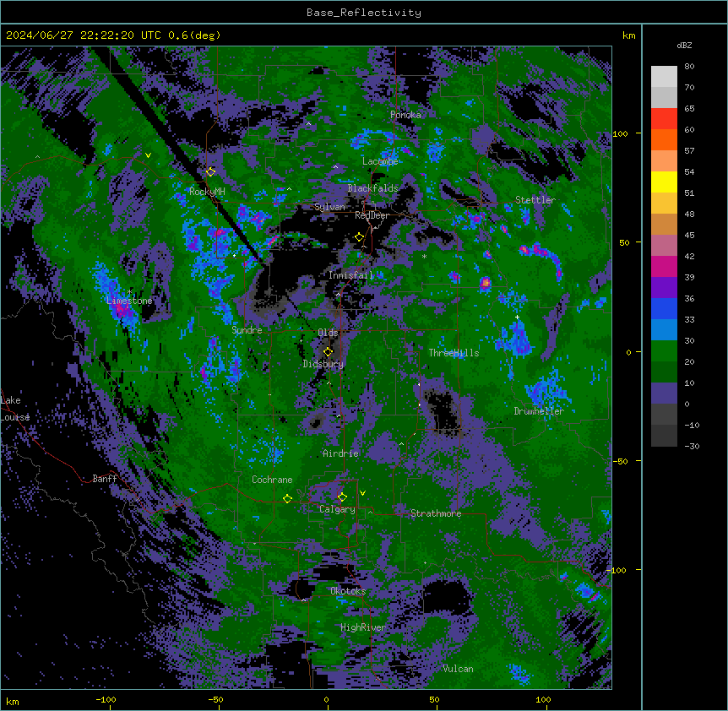728x711 pixels.
Task: Click the Strathmore town label
Action: [x=436, y=513]
